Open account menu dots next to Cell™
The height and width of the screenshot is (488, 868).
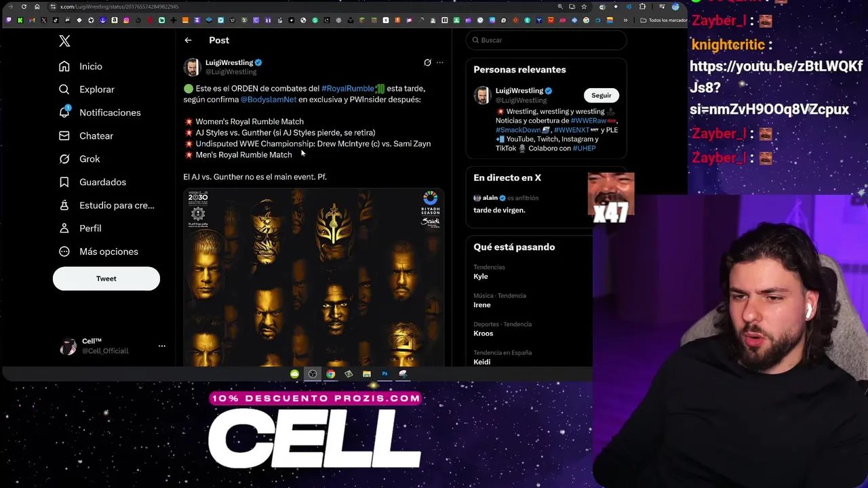coord(162,346)
